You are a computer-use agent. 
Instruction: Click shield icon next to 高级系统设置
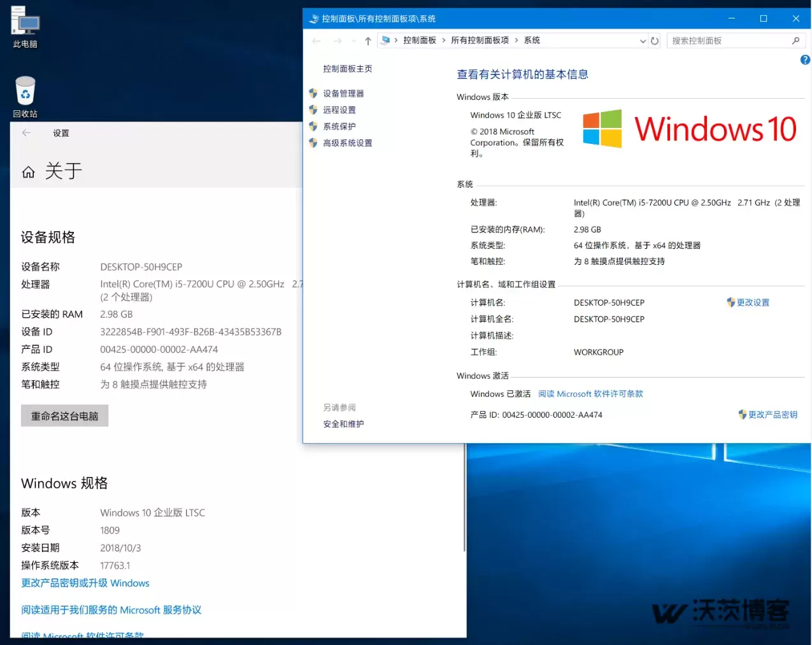[313, 143]
